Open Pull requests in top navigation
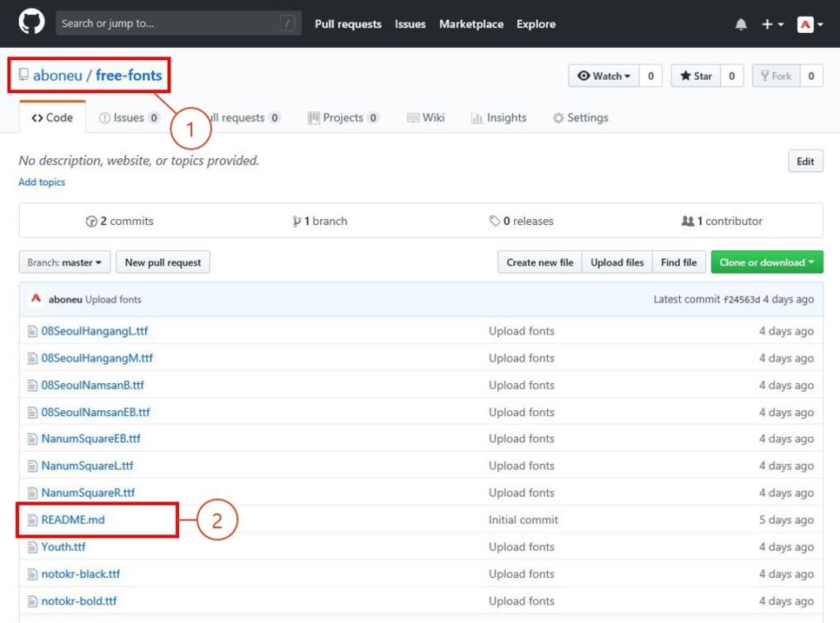The image size is (840, 623). tap(348, 24)
